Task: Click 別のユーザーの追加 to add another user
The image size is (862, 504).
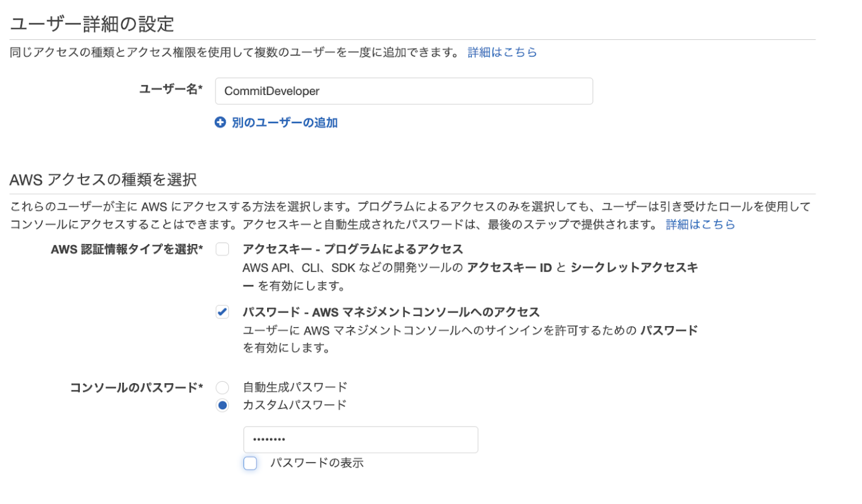Action: (283, 122)
